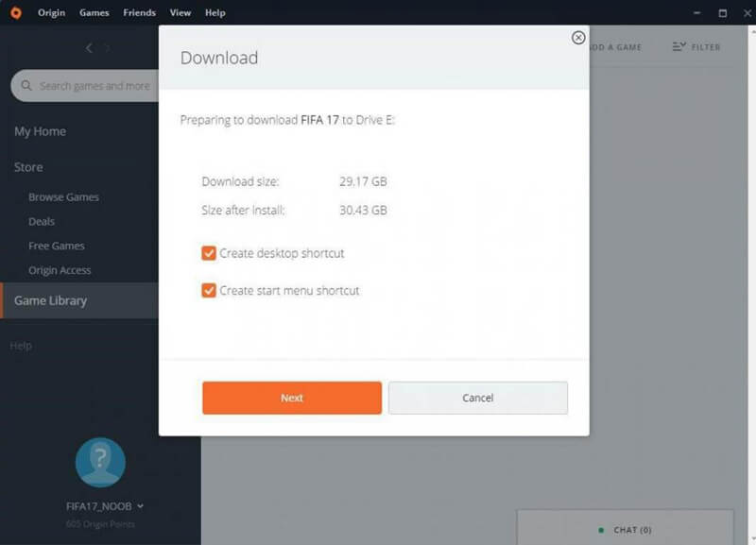This screenshot has height=545, width=756.
Task: Click the Origin Points text
Action: pos(100,524)
